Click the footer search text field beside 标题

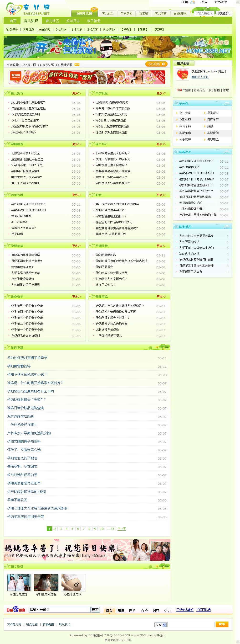pyautogui.click(x=191, y=625)
